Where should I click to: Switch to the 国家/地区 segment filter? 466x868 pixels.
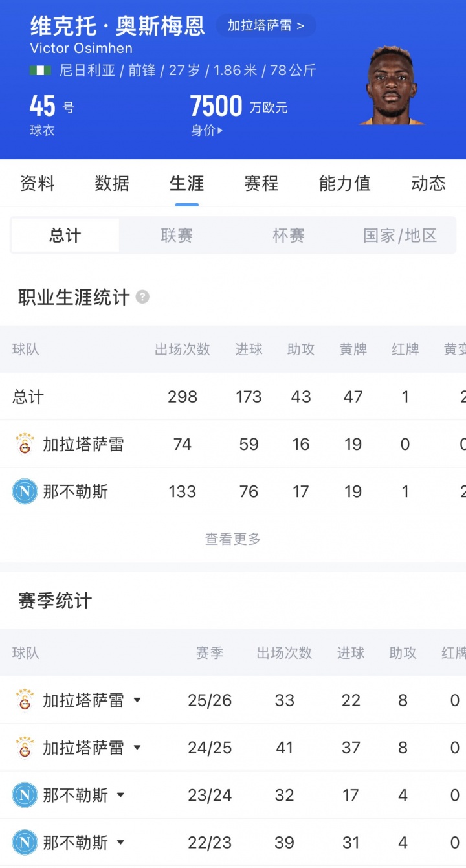click(x=400, y=235)
